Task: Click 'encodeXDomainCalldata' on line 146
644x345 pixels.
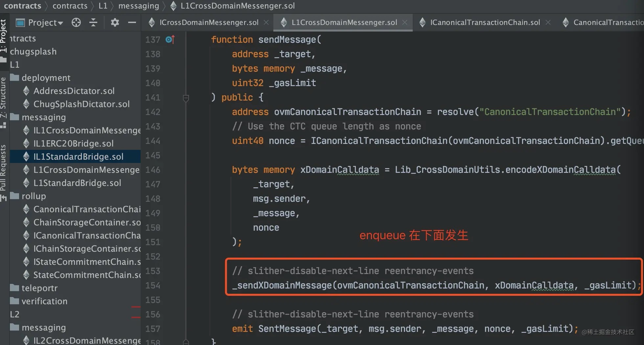Action: pos(560,170)
